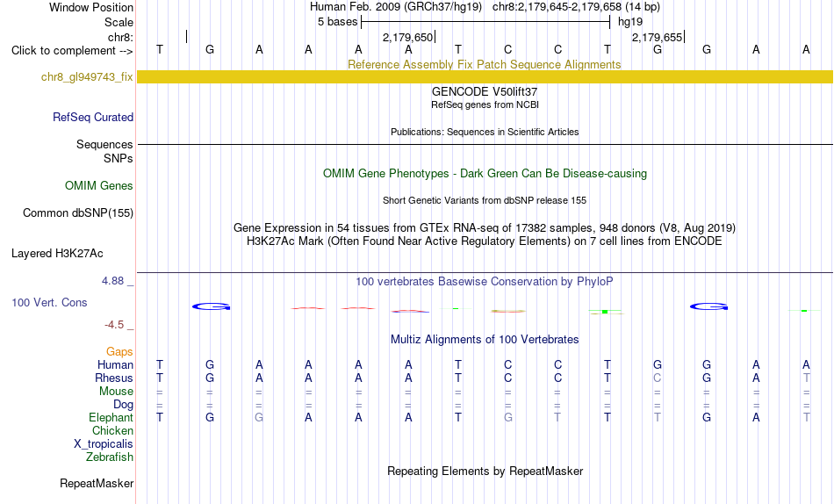Click the RepeatMasker track label
This screenshot has width=834, height=504.
click(x=97, y=483)
